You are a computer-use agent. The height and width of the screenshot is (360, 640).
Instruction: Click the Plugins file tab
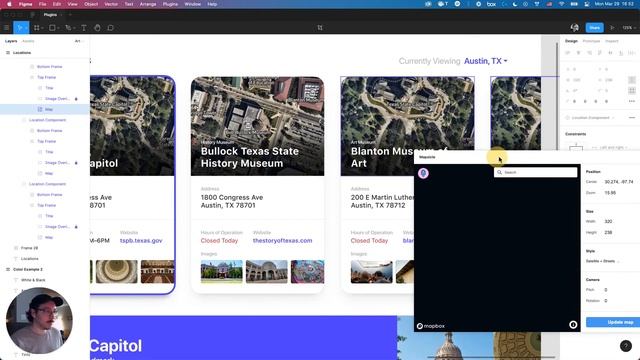50,15
